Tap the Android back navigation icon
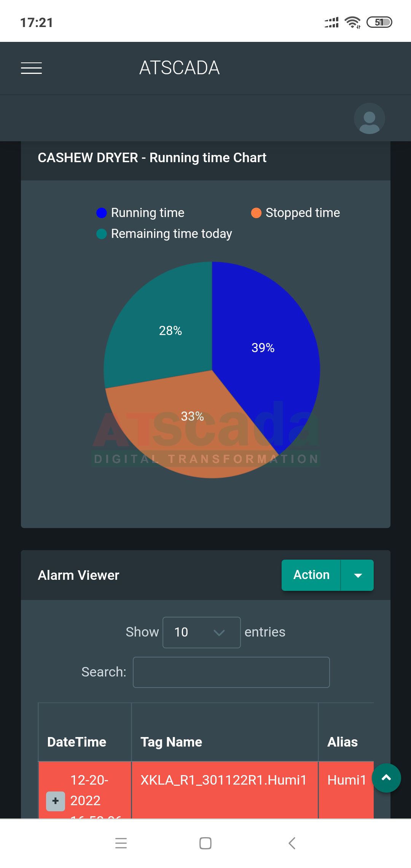This screenshot has height=868, width=411. (x=292, y=843)
